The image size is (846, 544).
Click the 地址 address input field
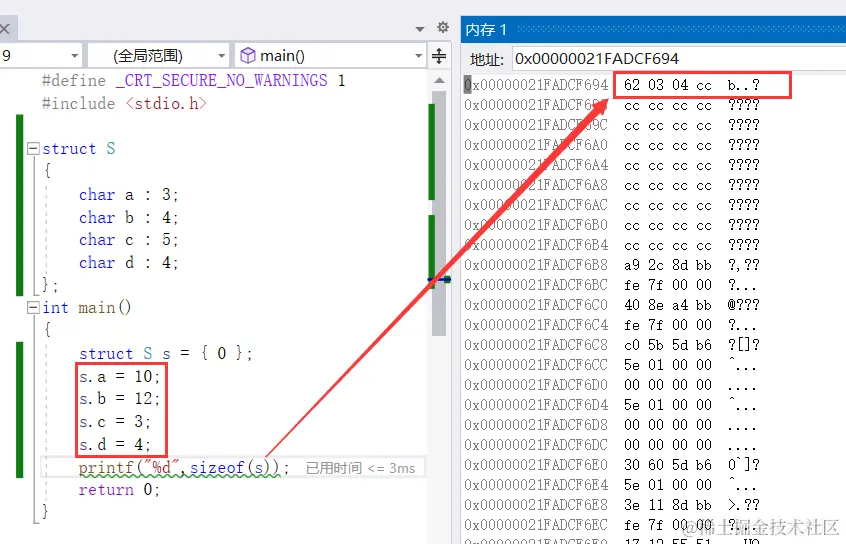pos(679,58)
